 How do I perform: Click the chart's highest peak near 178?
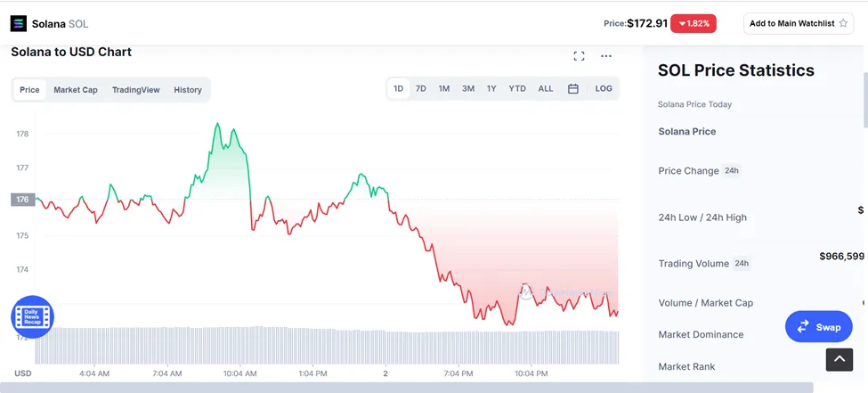pos(217,124)
